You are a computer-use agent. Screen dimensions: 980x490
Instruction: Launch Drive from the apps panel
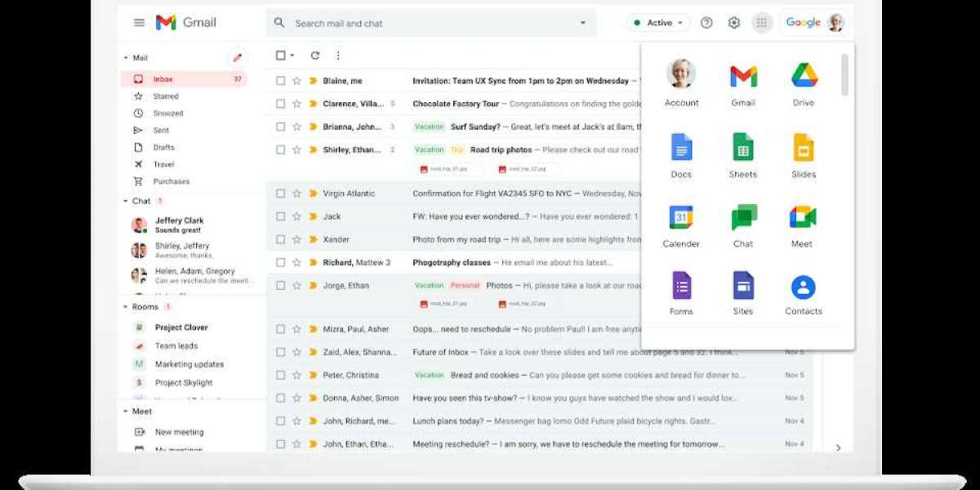point(804,83)
